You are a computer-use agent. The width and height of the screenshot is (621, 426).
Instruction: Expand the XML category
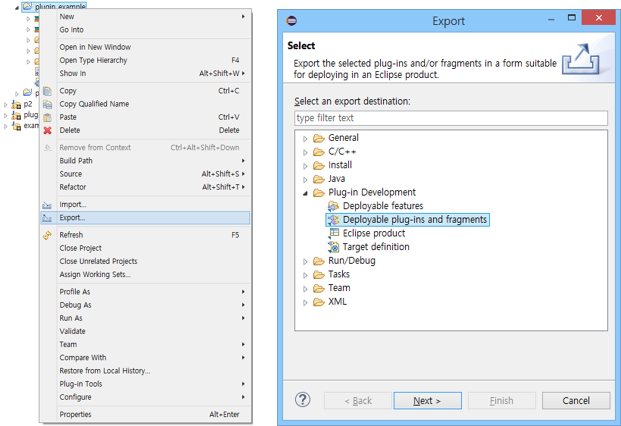coord(305,302)
